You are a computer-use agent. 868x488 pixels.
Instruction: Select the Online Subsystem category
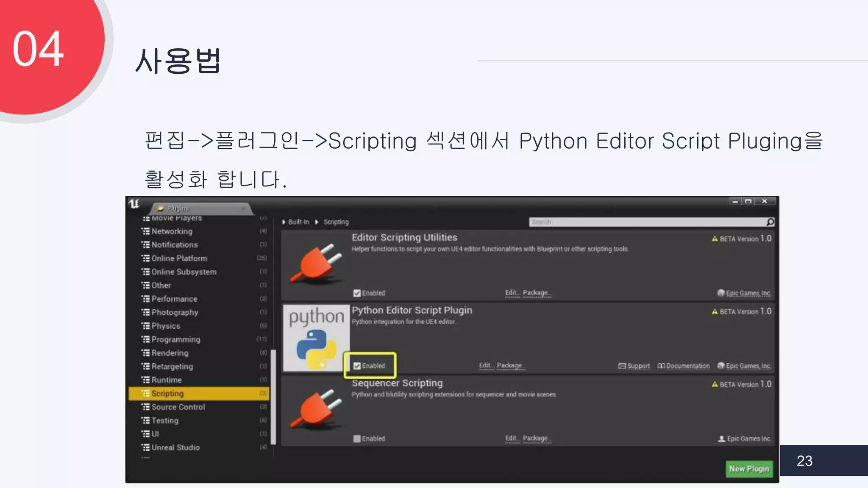(x=184, y=272)
